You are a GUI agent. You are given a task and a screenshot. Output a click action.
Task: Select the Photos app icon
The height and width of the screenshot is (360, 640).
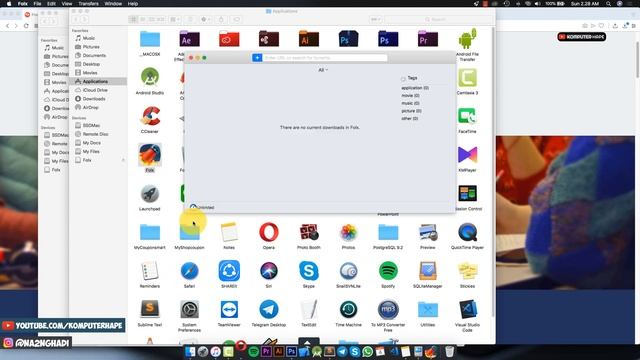point(348,232)
